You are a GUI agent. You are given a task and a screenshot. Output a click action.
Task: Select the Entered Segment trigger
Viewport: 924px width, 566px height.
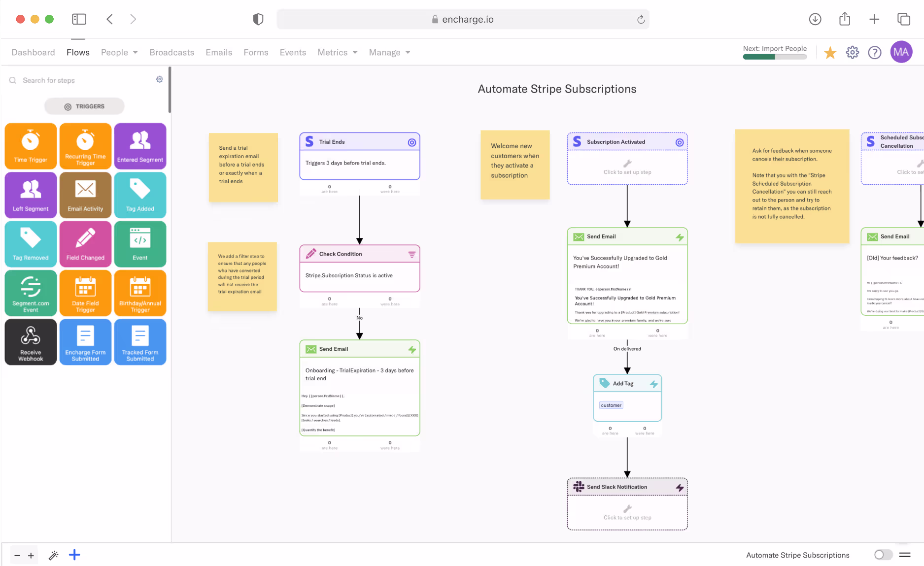coord(140,146)
